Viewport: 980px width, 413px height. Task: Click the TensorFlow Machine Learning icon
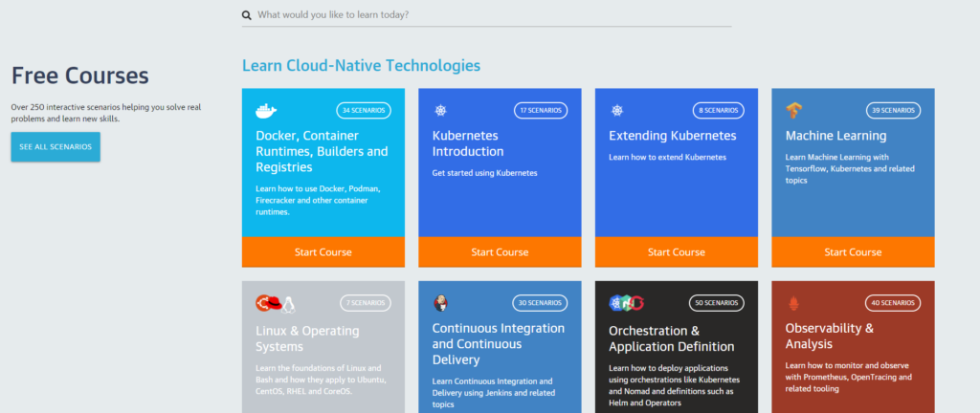pos(793,111)
